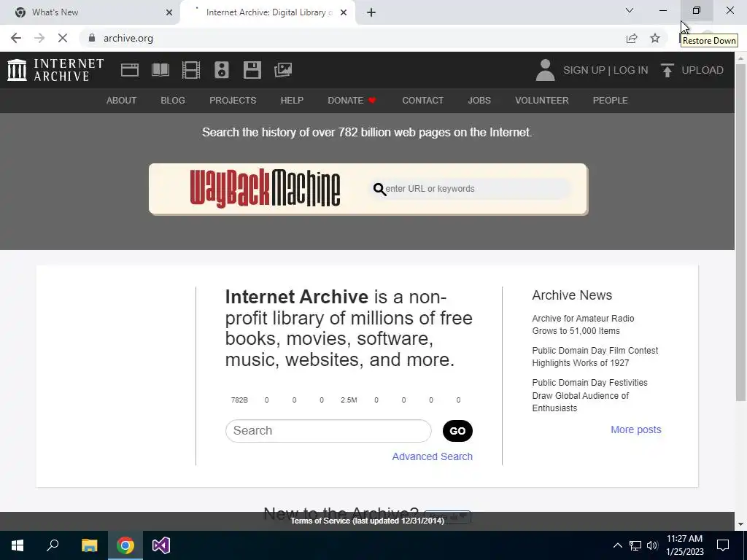
Task: Click the LOG IN link
Action: tap(630, 70)
